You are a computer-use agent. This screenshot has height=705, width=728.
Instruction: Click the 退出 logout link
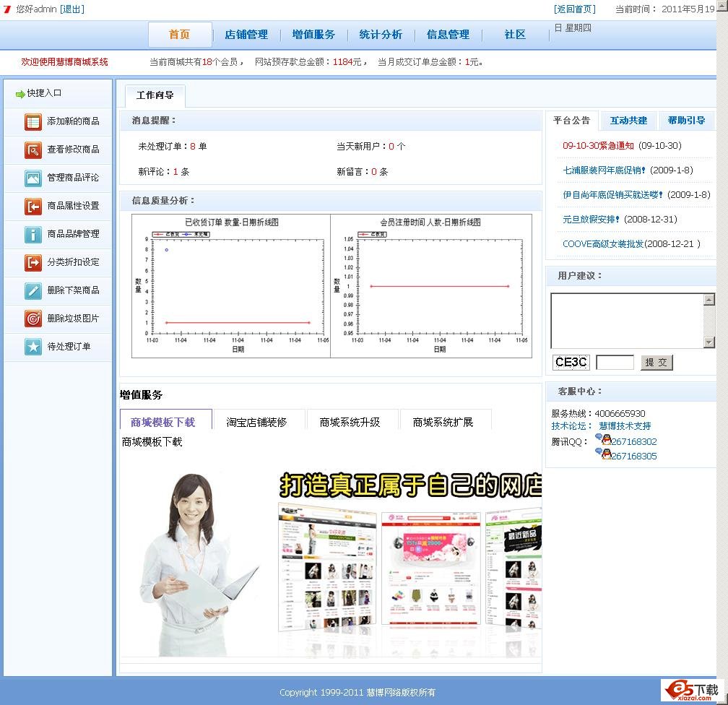click(72, 9)
